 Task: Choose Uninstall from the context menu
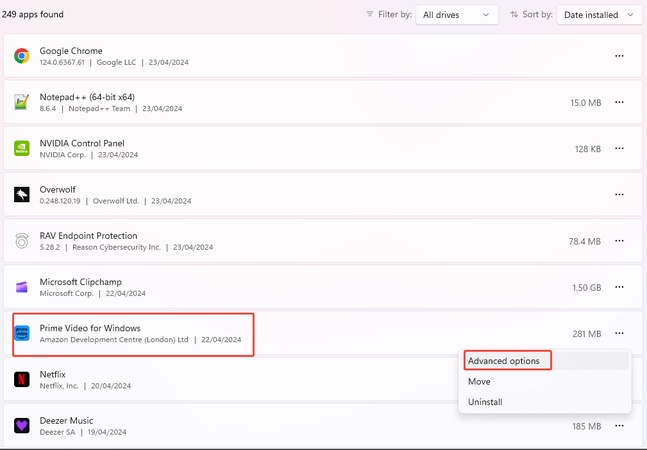point(546,402)
